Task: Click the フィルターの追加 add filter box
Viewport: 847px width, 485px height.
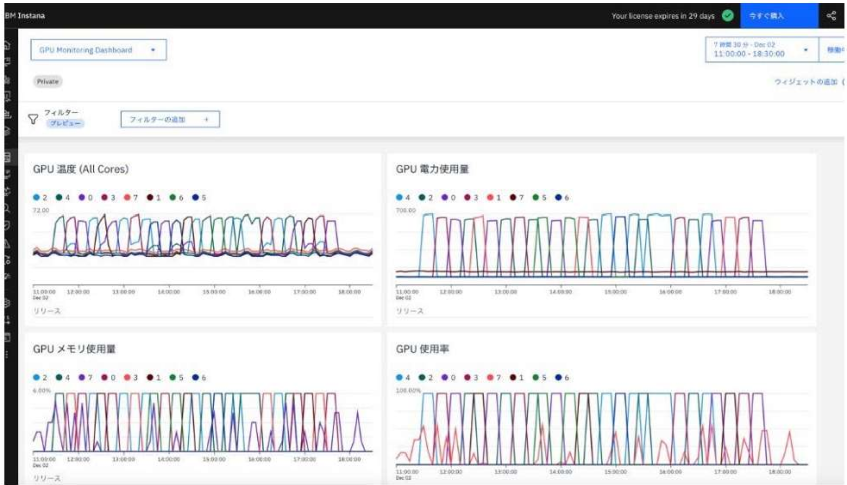Action: point(169,119)
